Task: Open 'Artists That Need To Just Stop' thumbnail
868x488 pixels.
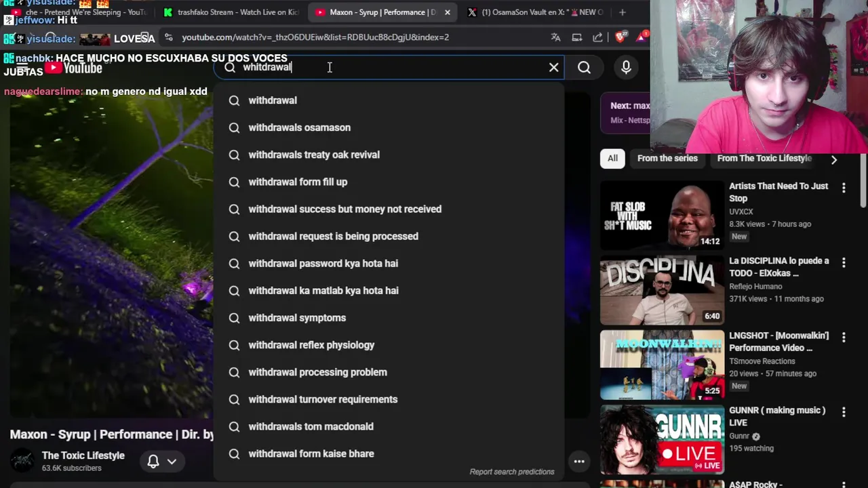Action: tap(662, 216)
